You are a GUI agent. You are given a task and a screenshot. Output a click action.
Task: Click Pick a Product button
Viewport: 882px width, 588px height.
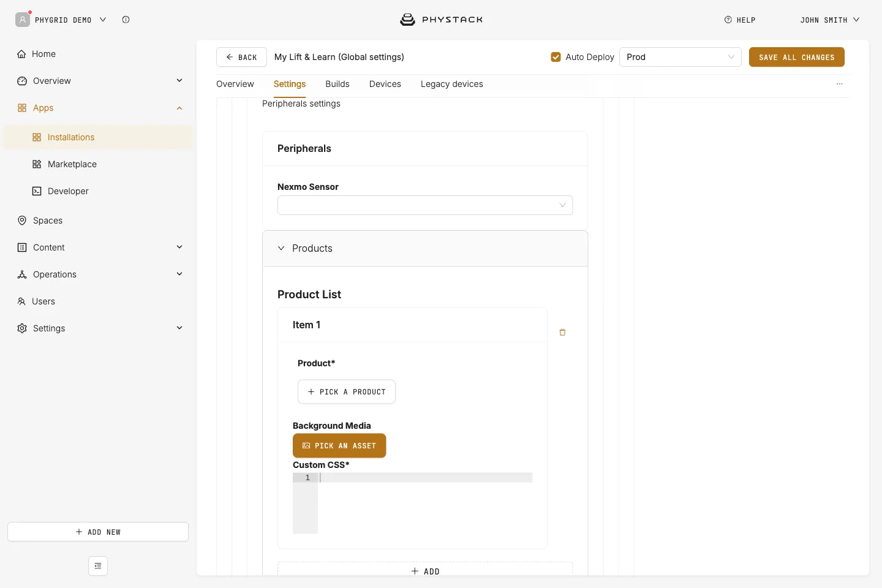coord(347,392)
